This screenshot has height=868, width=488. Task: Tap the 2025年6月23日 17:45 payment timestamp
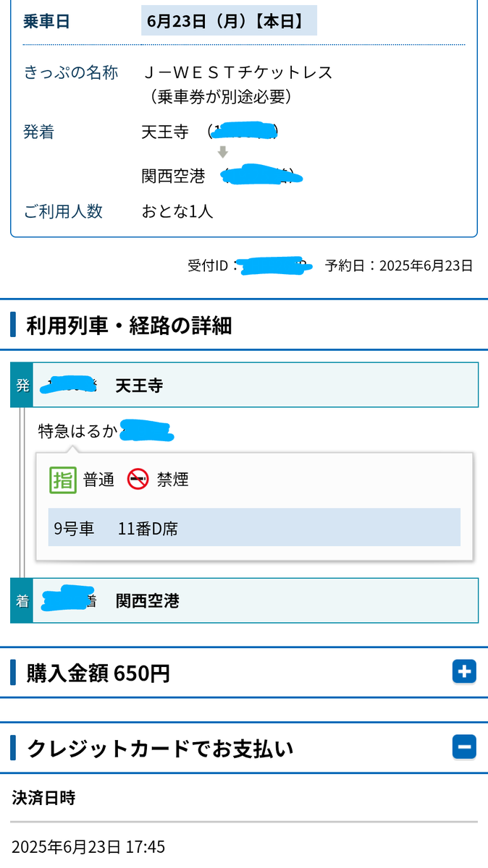click(x=88, y=847)
